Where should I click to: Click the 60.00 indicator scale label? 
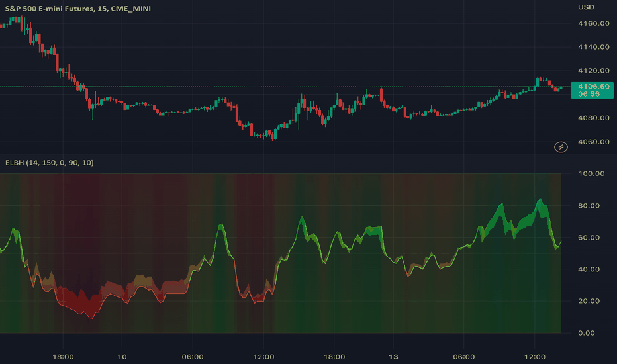click(x=589, y=238)
